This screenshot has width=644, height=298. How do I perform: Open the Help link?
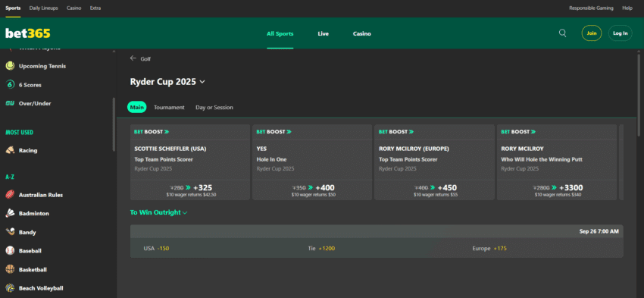point(627,8)
